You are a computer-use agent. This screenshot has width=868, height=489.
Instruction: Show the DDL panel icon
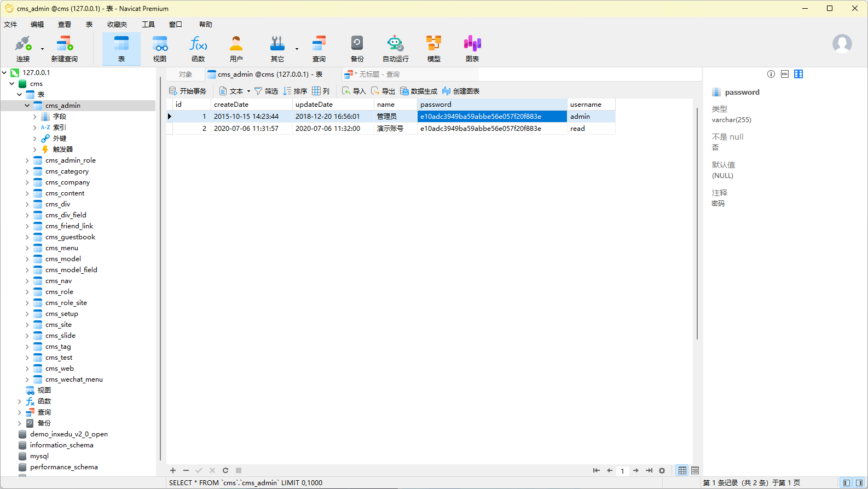point(785,74)
